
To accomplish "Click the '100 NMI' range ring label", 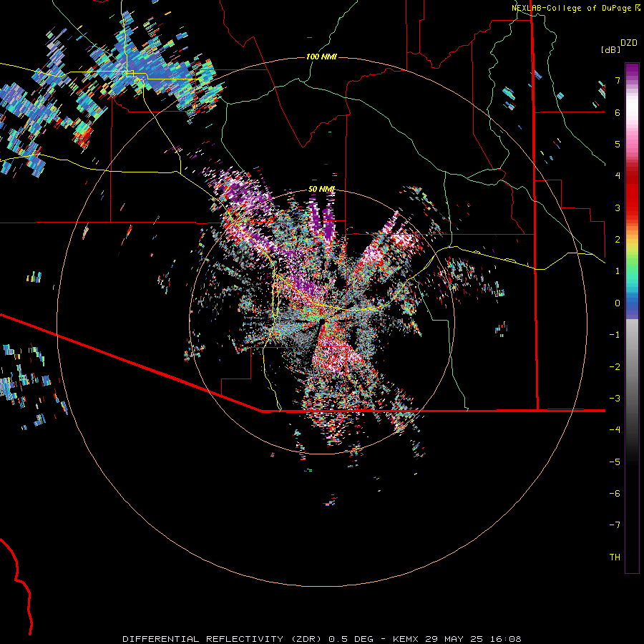I will click(x=321, y=57).
